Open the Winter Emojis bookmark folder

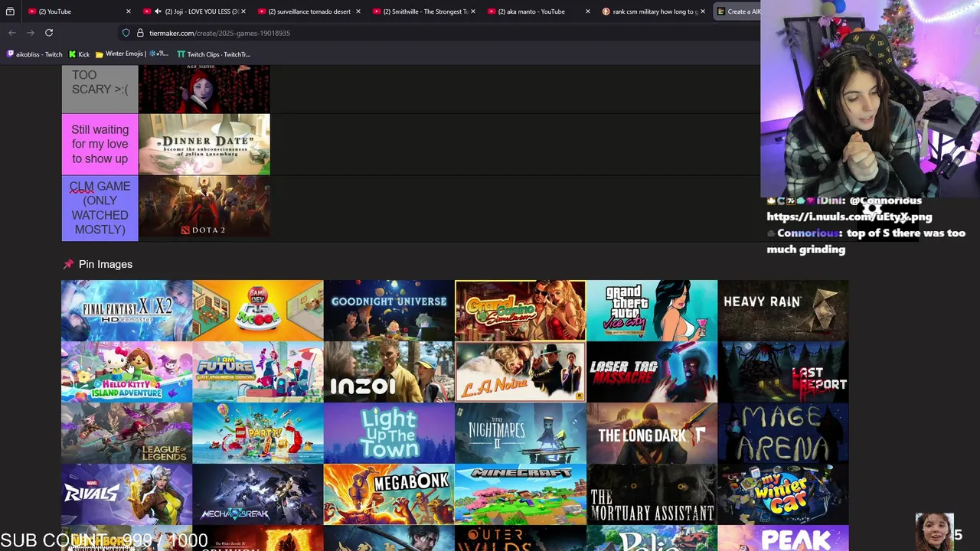[132, 54]
